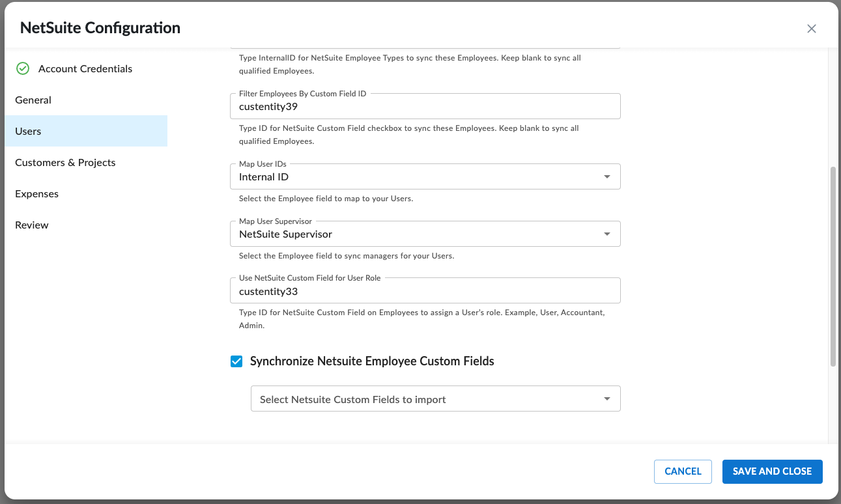Switch to the Expenses section
The height and width of the screenshot is (504, 841).
(86, 193)
